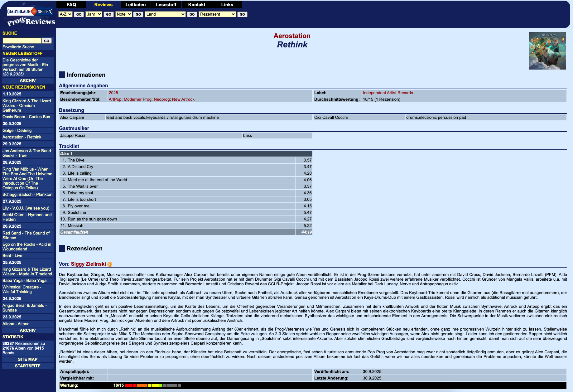Follow the Neoprog style link

[x=162, y=99]
